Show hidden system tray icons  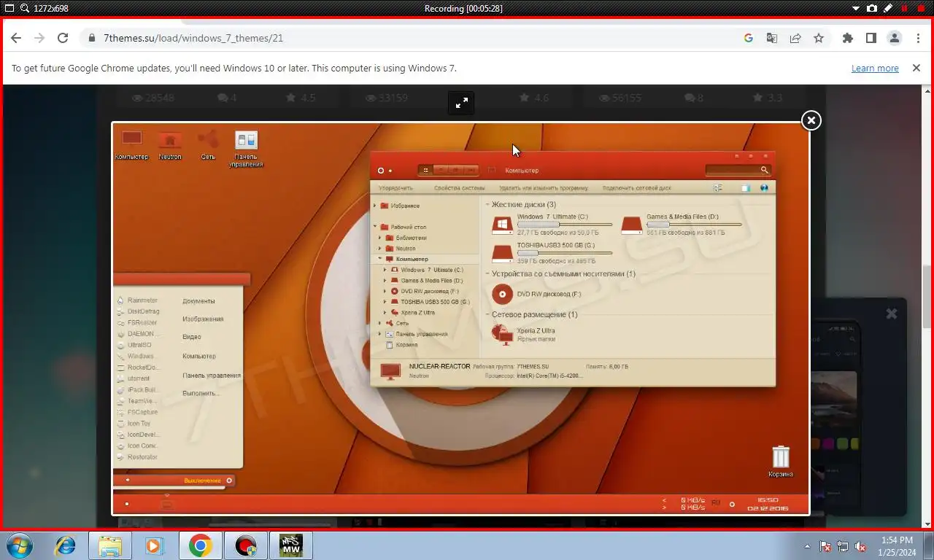click(807, 546)
